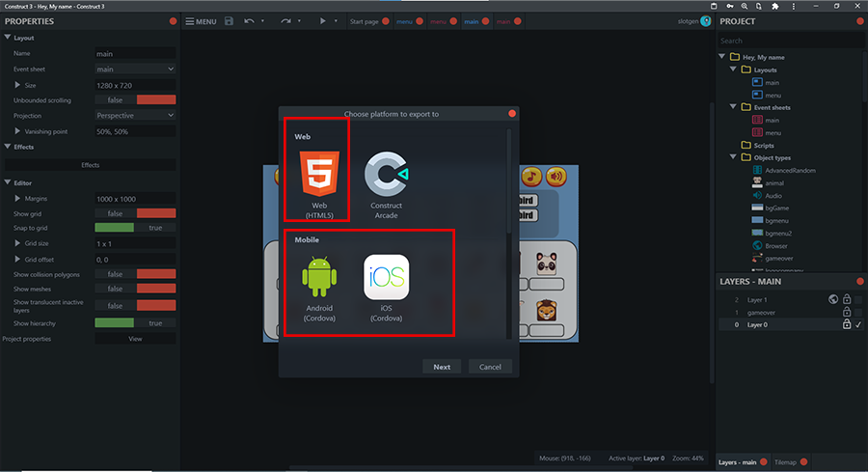Select the bgGame object type
868x472 pixels.
click(x=776, y=208)
